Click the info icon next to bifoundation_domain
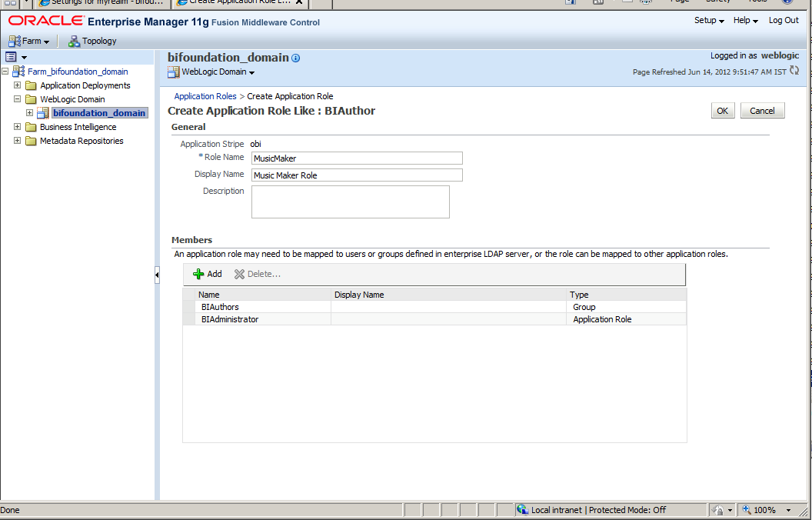812x520 pixels. tap(295, 57)
